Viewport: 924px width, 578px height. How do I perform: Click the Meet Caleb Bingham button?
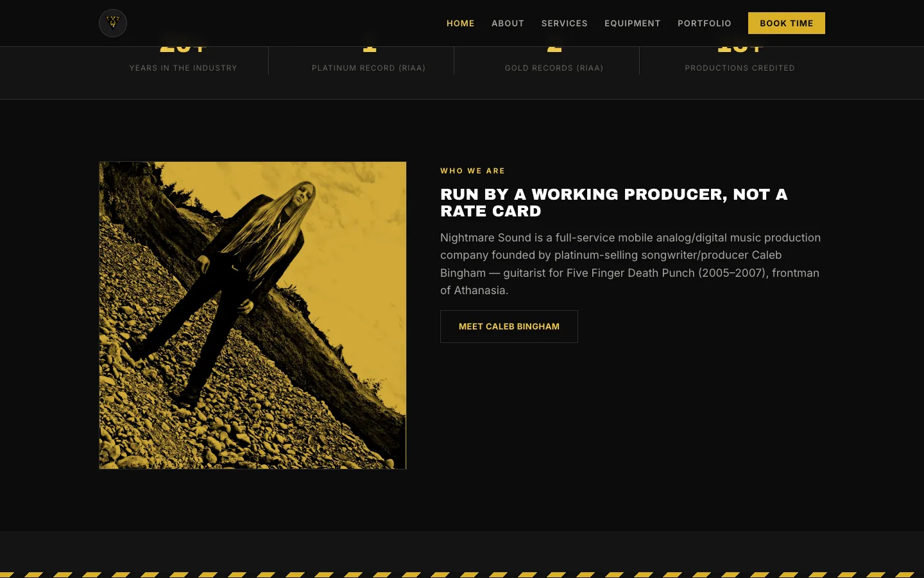(509, 326)
